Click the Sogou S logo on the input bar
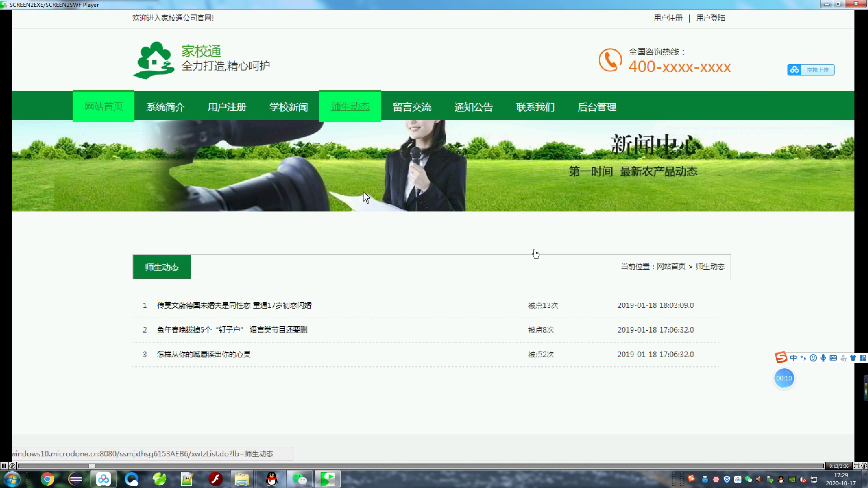Image resolution: width=868 pixels, height=488 pixels. 781,358
